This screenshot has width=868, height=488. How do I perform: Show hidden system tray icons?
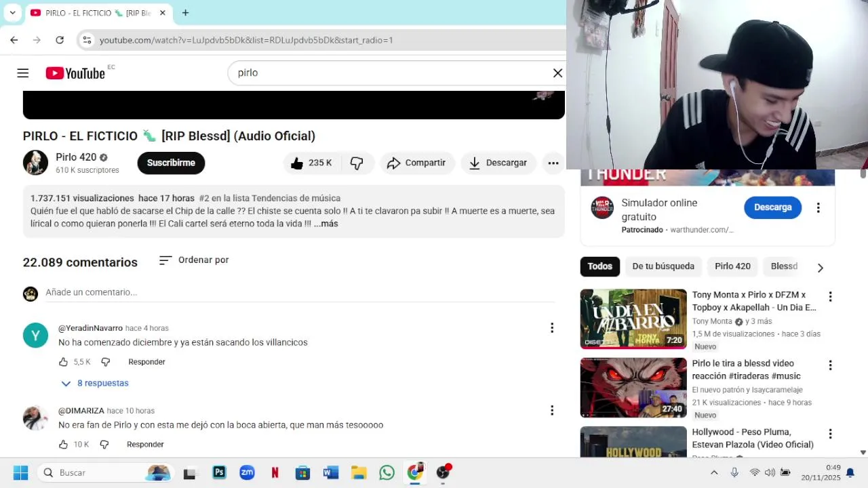click(714, 472)
